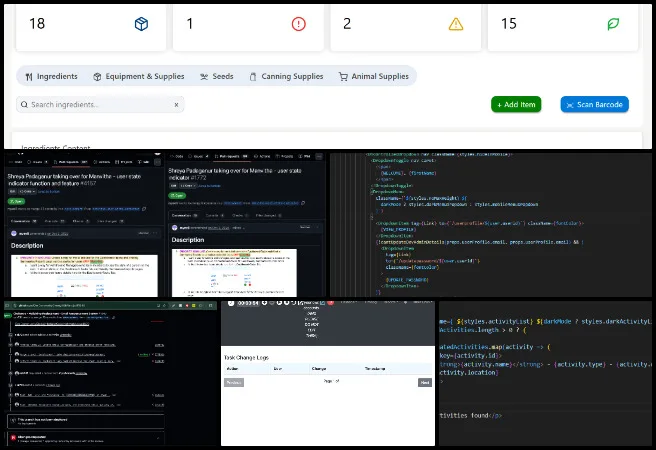The image size is (656, 450).
Task: Open Commits tab on PR #1772
Action: [215, 215]
